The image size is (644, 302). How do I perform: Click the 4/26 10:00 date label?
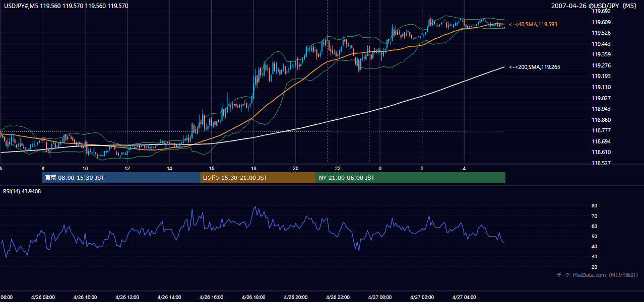click(85, 297)
